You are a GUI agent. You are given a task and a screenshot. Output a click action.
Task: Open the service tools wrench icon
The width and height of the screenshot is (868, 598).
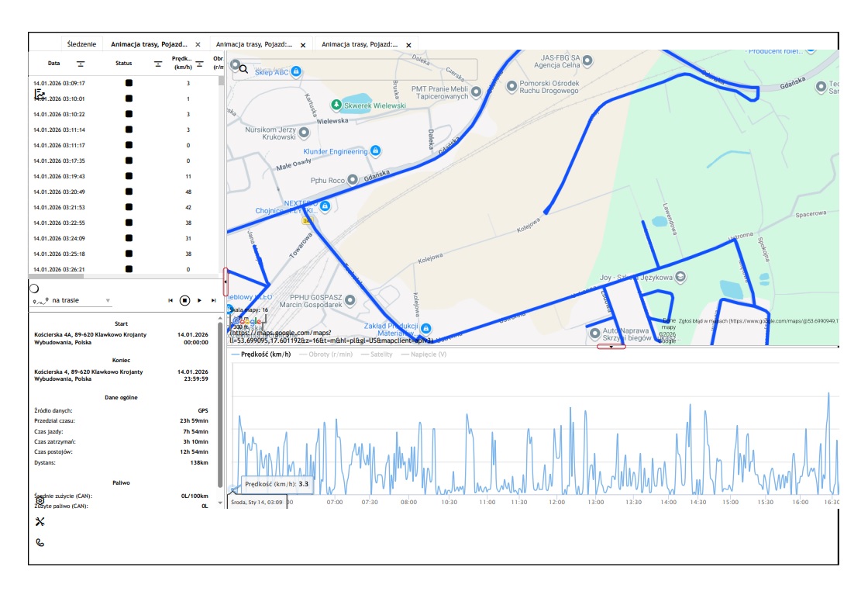point(40,521)
